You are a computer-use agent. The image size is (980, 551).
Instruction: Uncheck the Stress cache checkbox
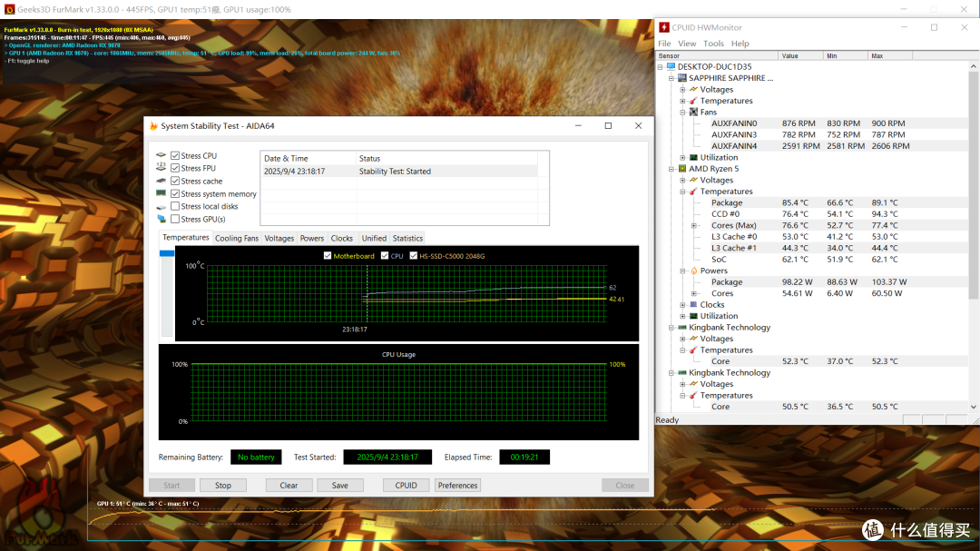175,181
